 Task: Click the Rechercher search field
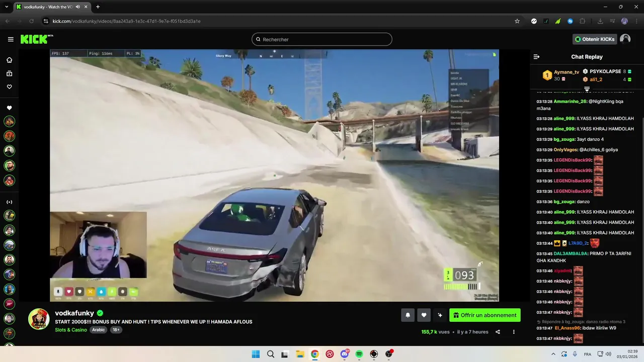coord(322,39)
